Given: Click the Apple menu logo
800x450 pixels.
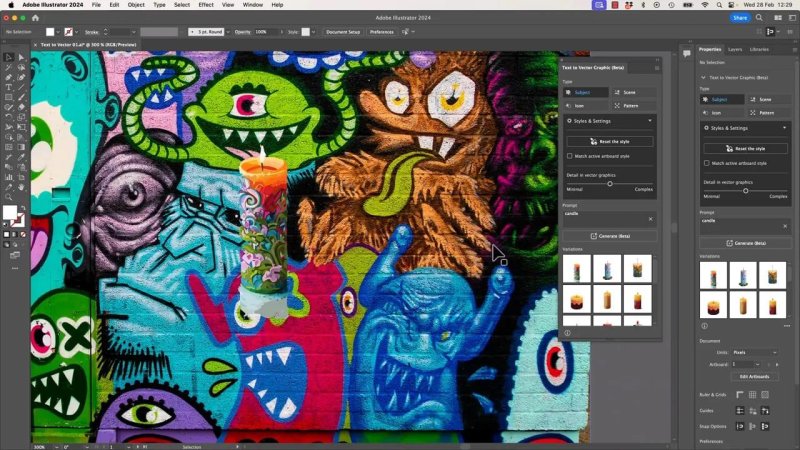Looking at the screenshot, I should (11, 5).
